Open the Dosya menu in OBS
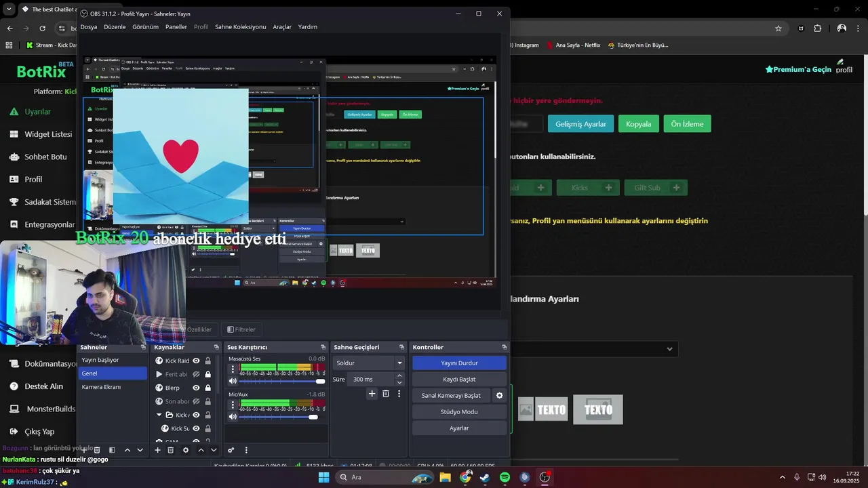This screenshot has width=868, height=488. [89, 27]
